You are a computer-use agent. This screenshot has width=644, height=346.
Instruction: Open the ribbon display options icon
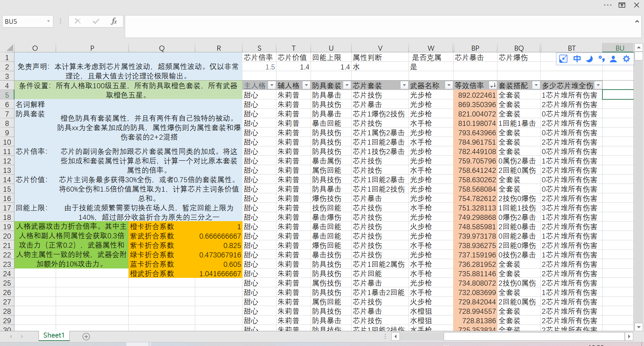(x=622, y=5)
